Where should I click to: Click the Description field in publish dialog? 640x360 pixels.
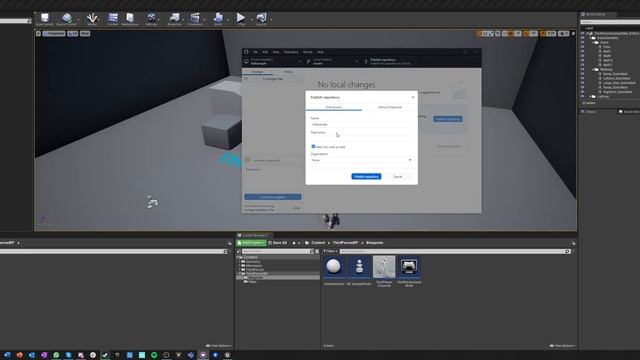361,139
